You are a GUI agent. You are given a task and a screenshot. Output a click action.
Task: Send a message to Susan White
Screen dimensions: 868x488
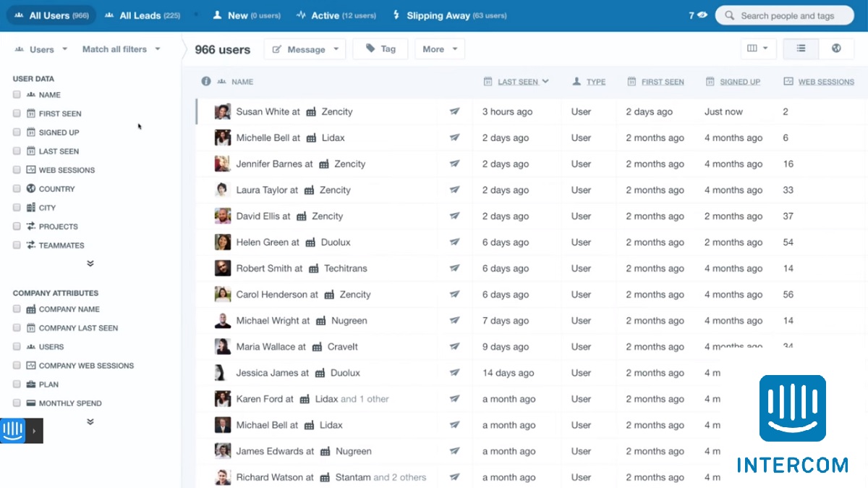coord(455,112)
